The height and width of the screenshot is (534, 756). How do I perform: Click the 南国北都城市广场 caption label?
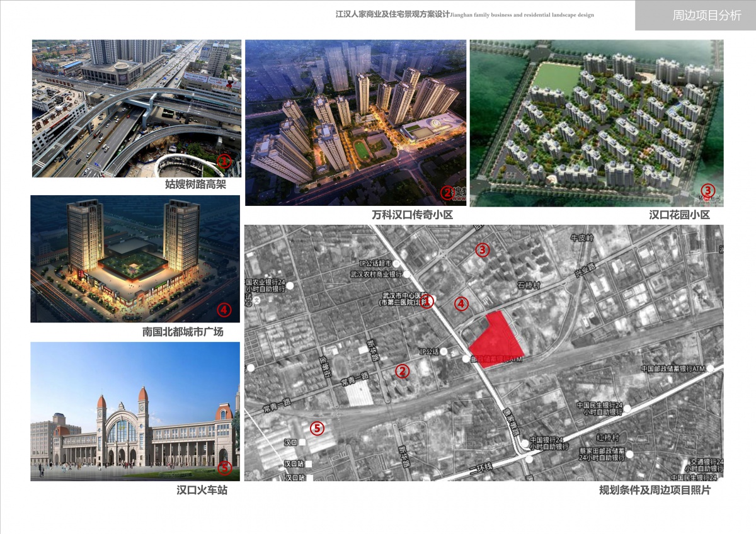click(183, 332)
